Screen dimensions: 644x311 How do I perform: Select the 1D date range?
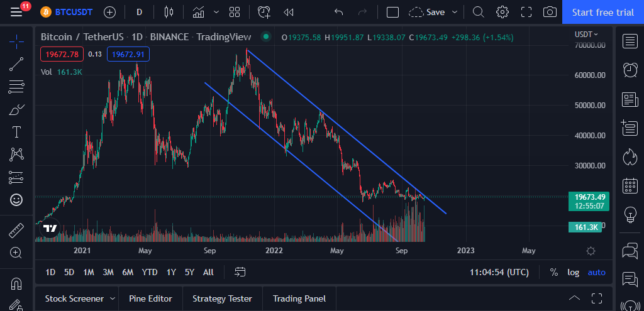point(50,272)
